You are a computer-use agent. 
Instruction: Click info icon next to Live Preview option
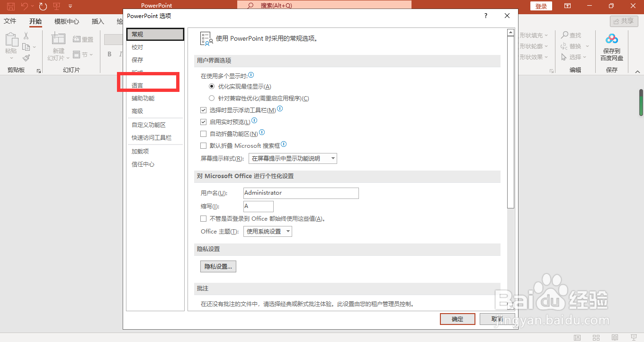pos(254,121)
